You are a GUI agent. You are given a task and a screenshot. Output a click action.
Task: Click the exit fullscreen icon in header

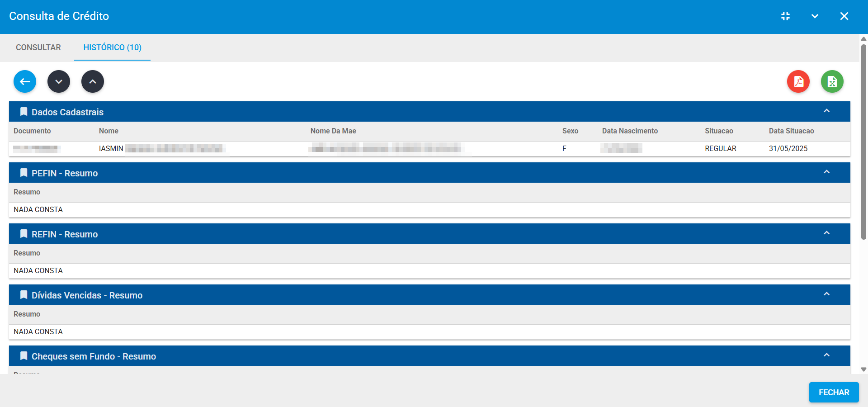point(785,16)
